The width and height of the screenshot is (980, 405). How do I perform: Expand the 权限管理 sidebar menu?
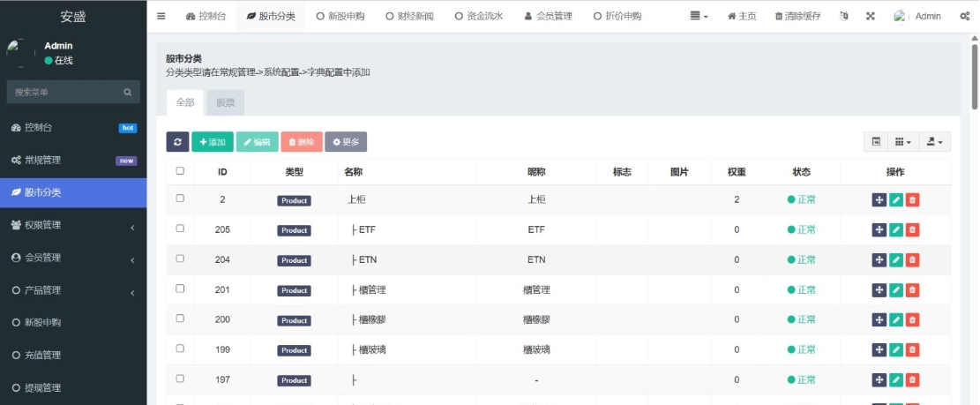[x=73, y=225]
